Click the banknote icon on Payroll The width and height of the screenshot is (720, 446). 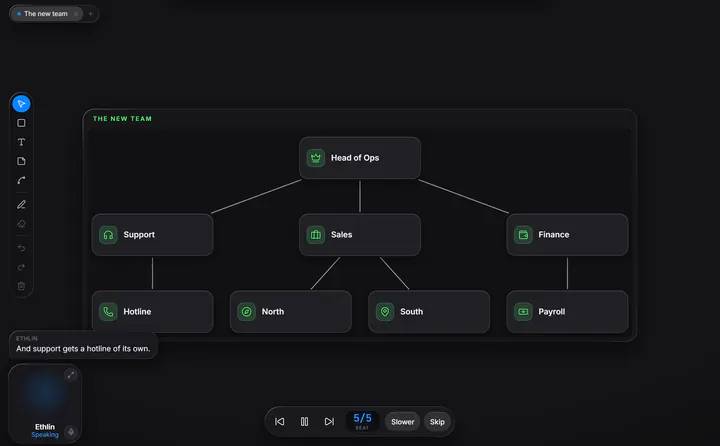pyautogui.click(x=523, y=312)
